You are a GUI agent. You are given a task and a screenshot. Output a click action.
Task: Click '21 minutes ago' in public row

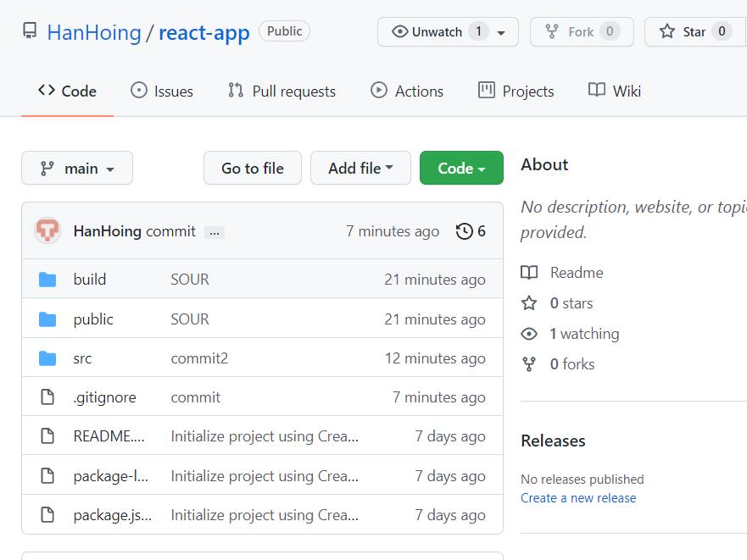pos(435,319)
